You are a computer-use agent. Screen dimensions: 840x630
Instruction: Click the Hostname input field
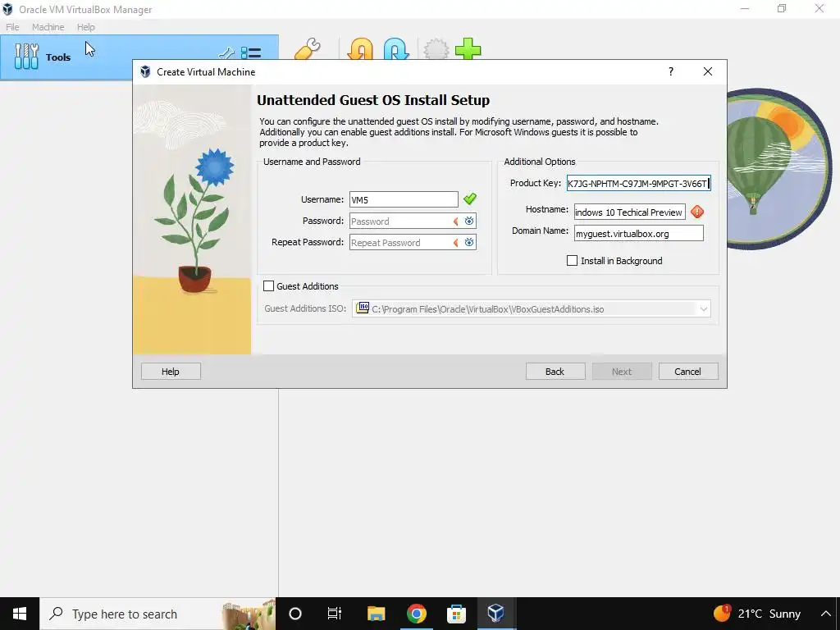click(x=629, y=212)
